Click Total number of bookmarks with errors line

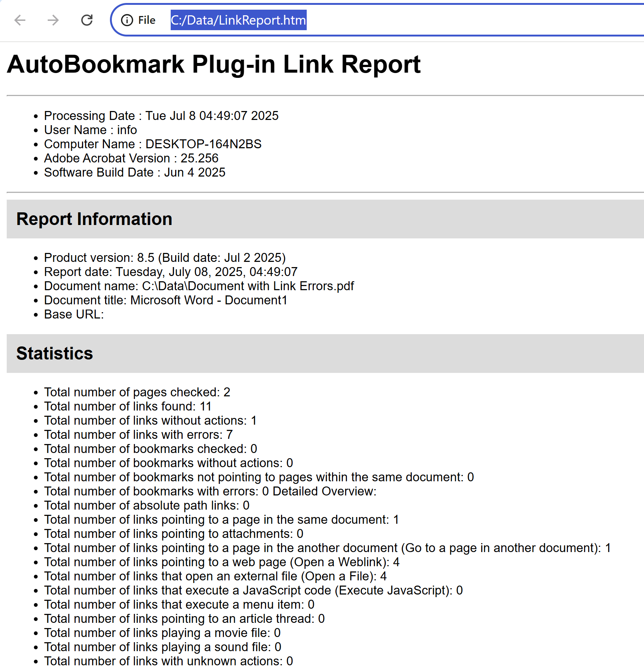coord(210,491)
